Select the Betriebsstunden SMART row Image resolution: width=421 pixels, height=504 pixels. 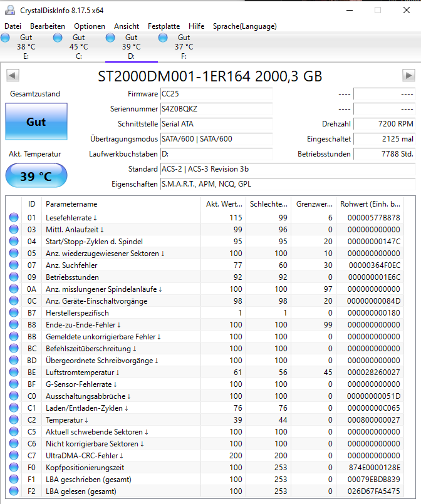tap(205, 277)
